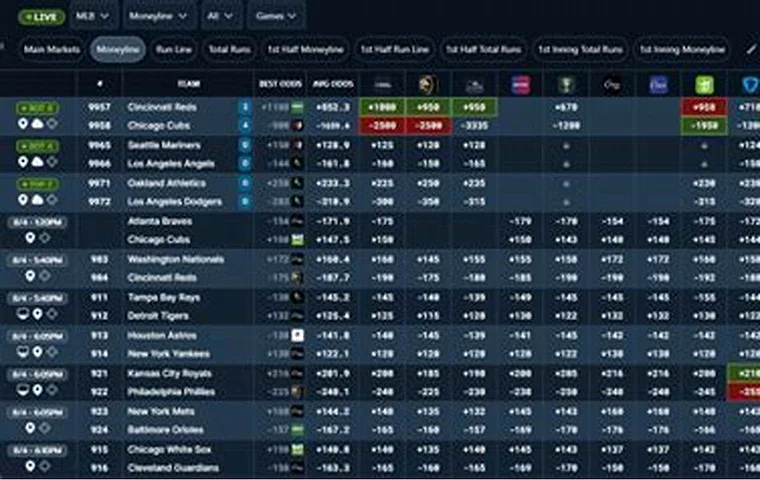The image size is (760, 480).
Task: Click the Los Angeles Dodgers team name
Action: 174,201
